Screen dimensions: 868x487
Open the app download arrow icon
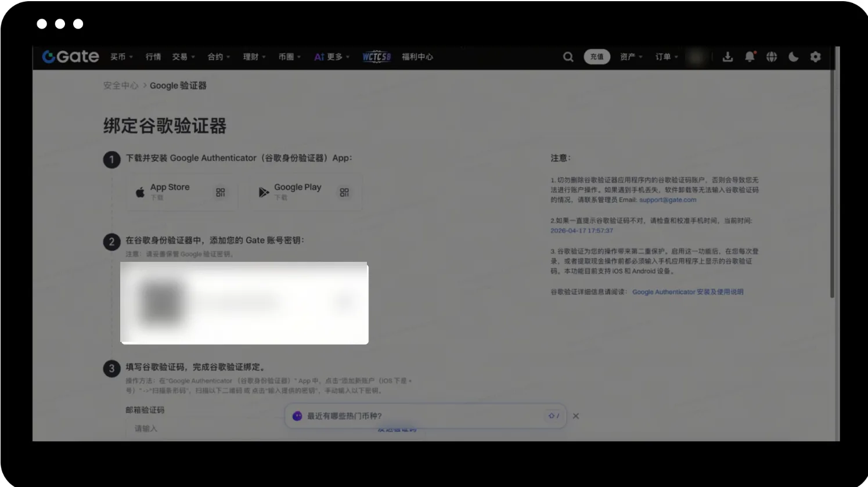(x=727, y=57)
